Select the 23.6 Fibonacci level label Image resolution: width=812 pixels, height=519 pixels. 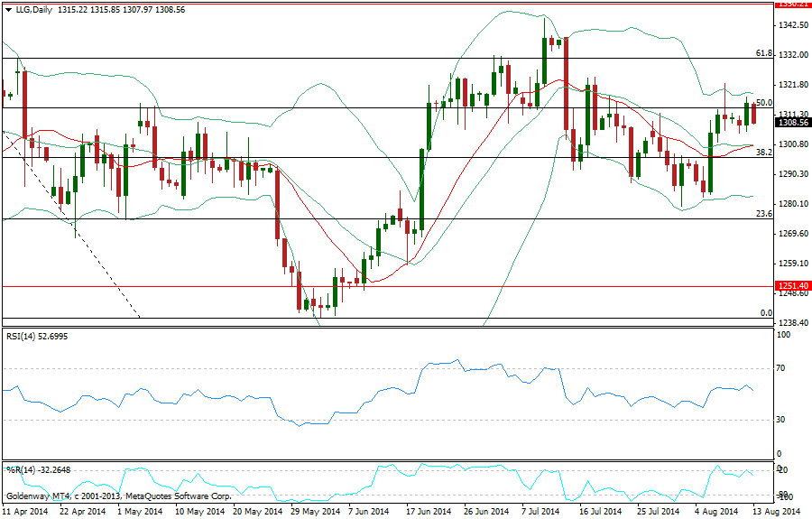[x=763, y=214]
